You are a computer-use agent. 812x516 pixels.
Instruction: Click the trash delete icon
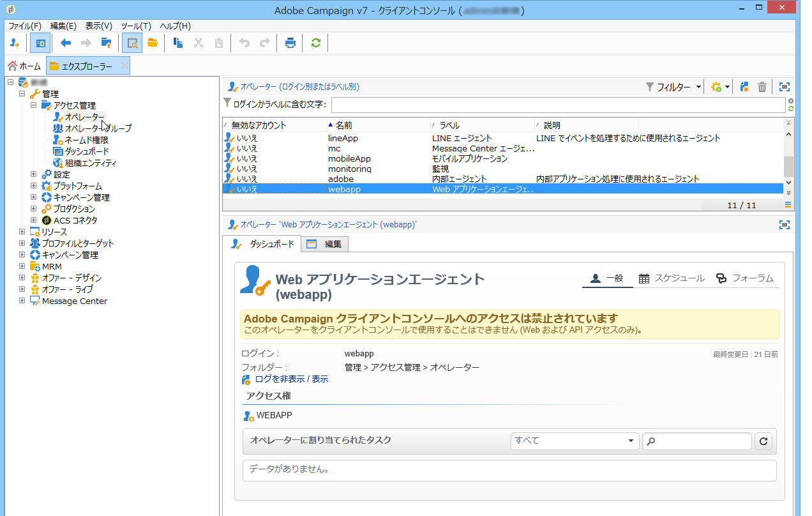762,87
